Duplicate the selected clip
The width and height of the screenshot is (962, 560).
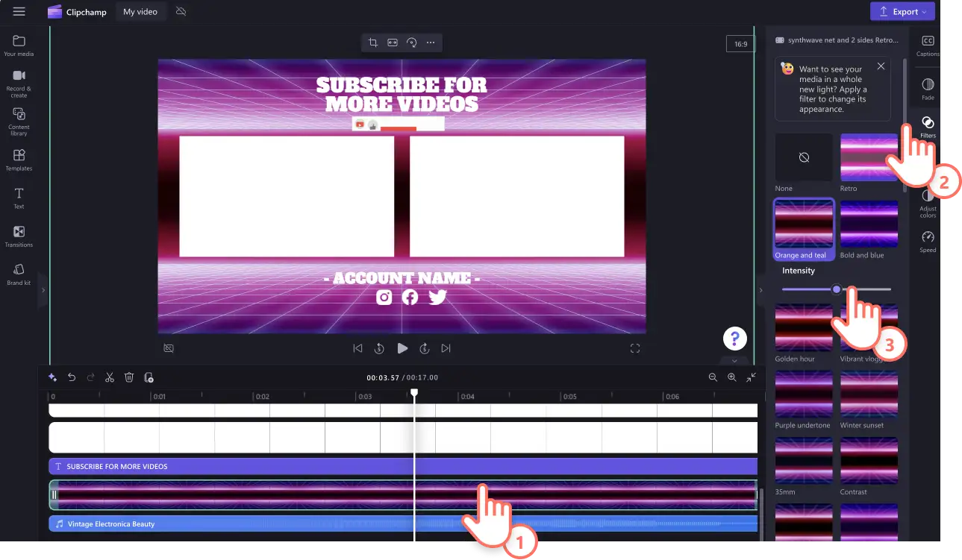tap(149, 377)
